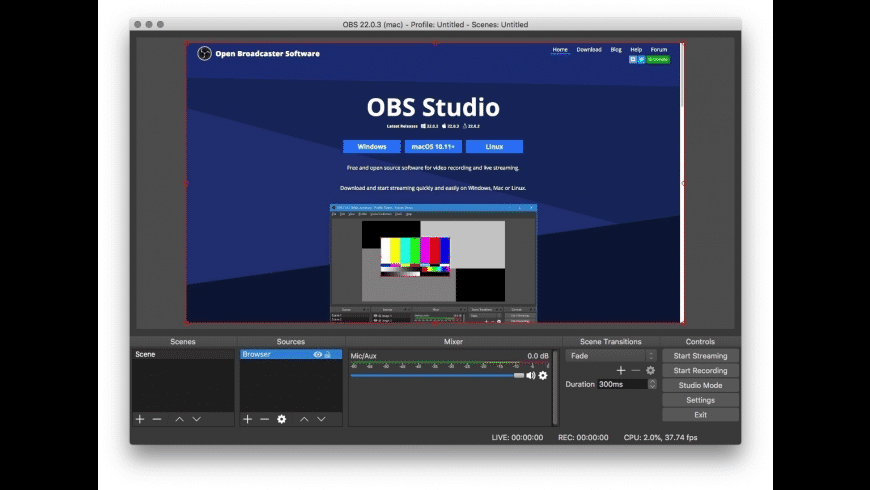Toggle lock on the Browser source
Screen dimensions: 870x490
[328, 355]
